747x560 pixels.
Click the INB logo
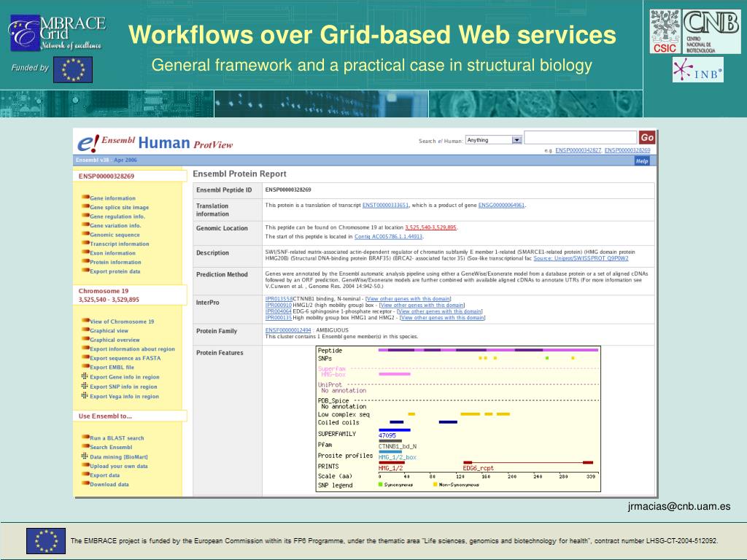click(x=698, y=69)
